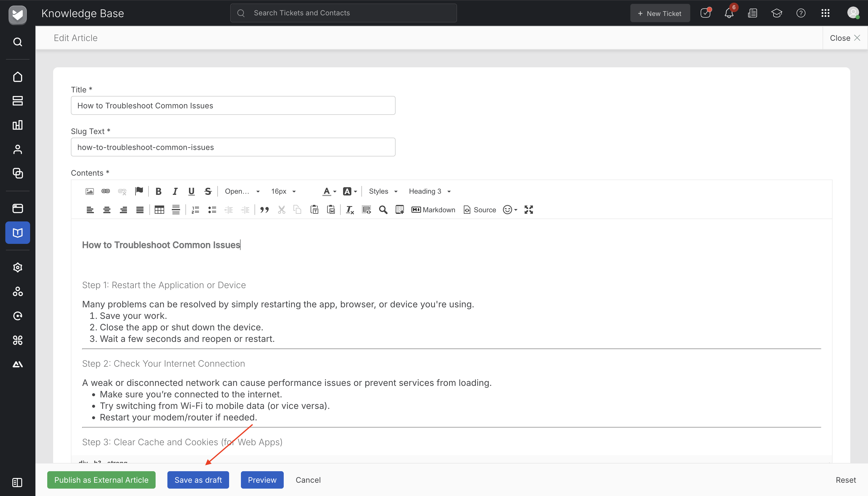Click paste from Word icon
868x496 pixels.
331,210
